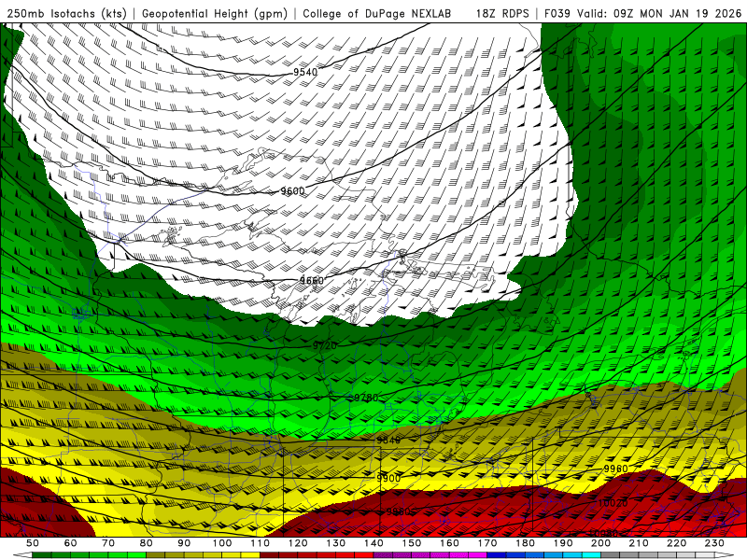Select the '150' legend value
747x560 pixels.
point(412,543)
